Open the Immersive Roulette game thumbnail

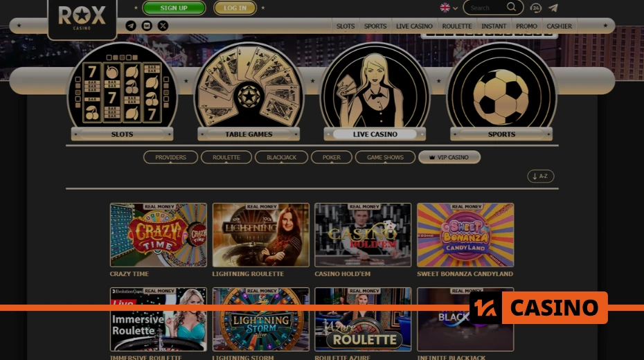159,319
